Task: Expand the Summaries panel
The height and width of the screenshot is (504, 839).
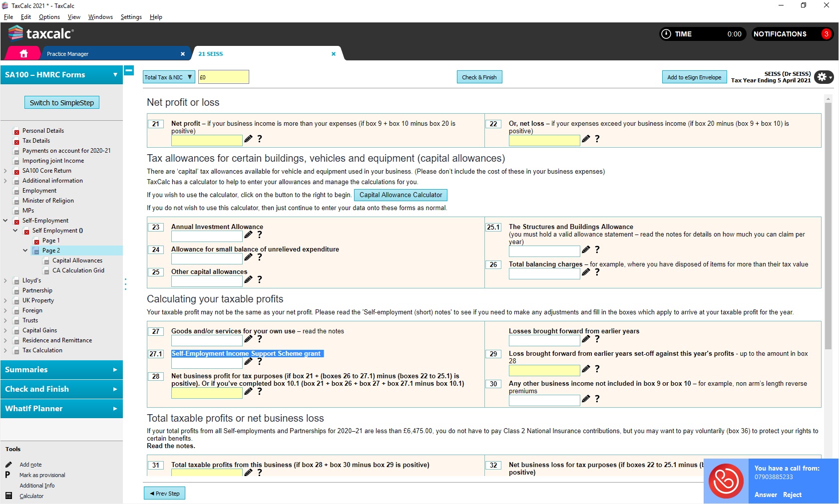Action: pos(61,370)
